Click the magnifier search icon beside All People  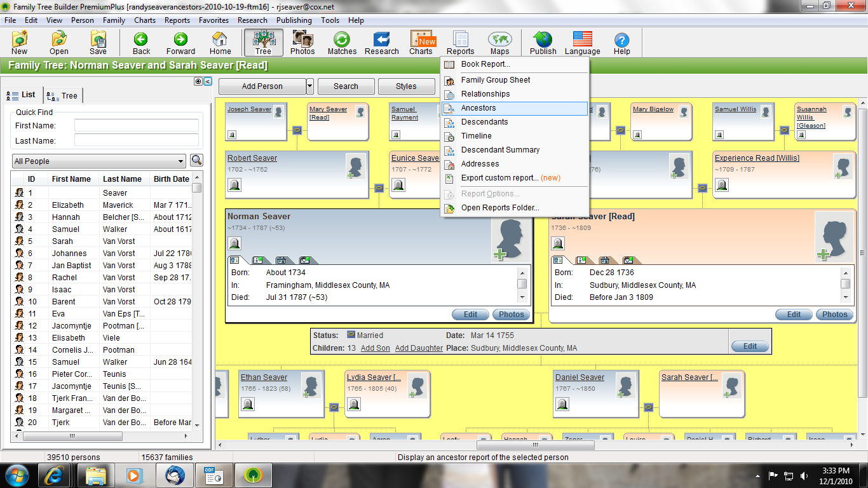point(196,161)
